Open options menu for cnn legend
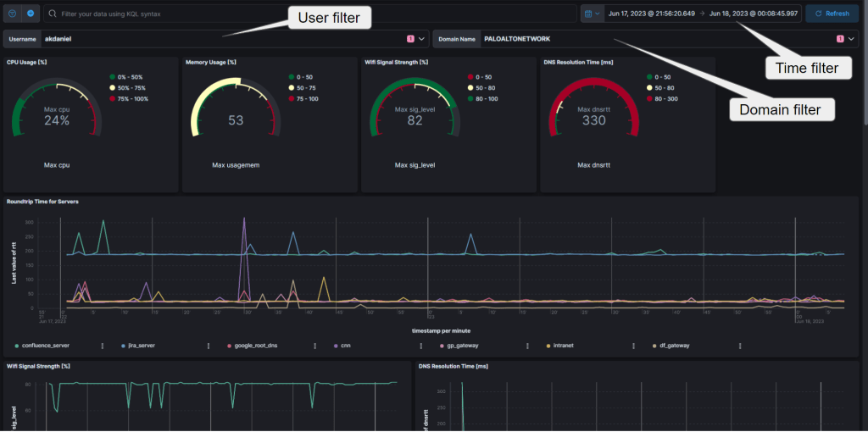 pos(420,346)
